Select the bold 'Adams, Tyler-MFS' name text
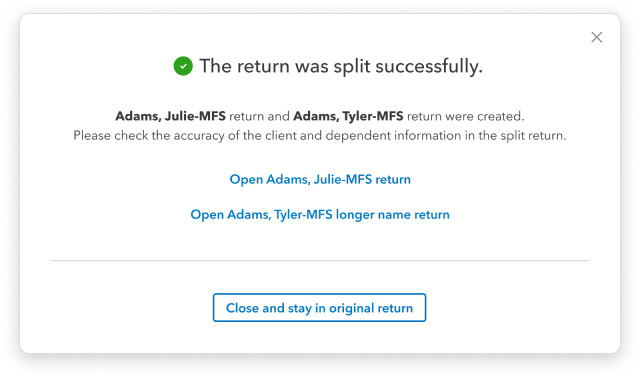Image resolution: width=640 pixels, height=377 pixels. pyautogui.click(x=348, y=116)
